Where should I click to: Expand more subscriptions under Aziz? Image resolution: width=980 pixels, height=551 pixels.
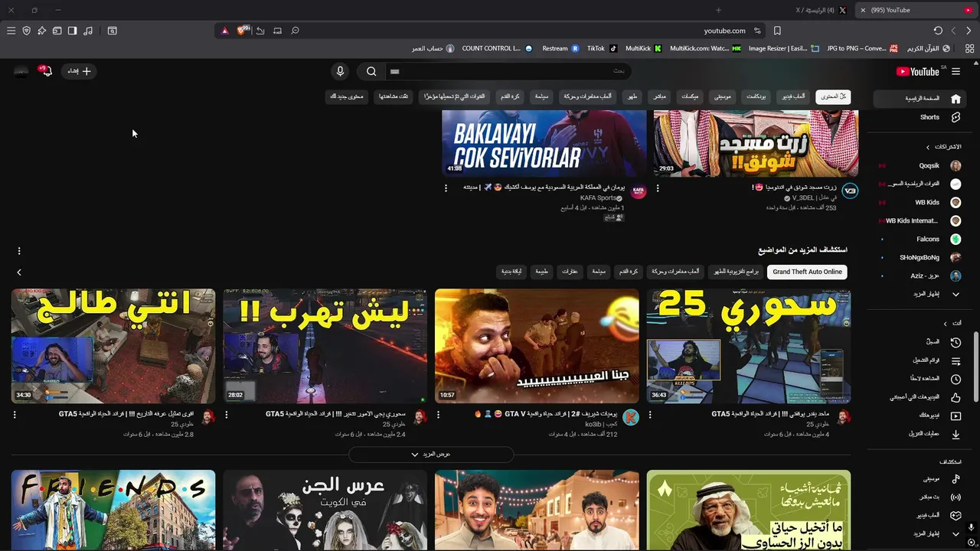click(919, 294)
